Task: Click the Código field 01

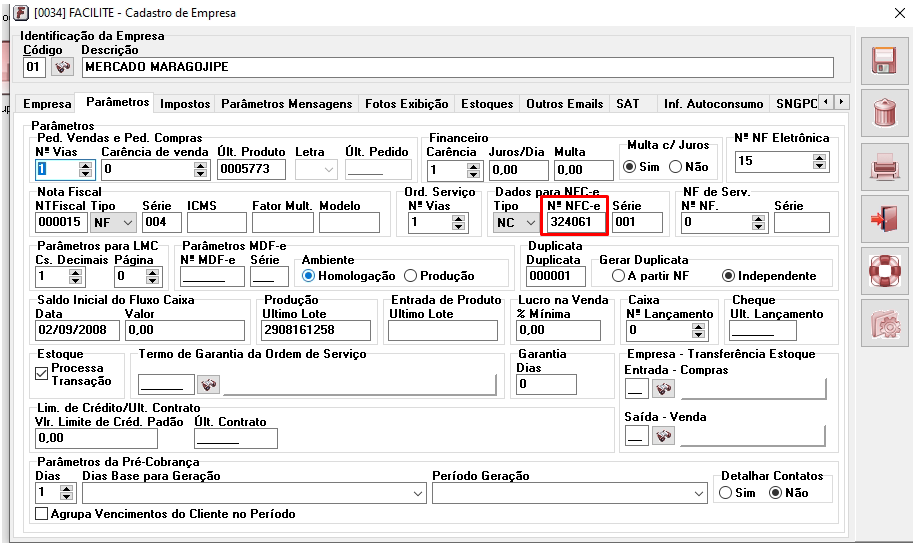Action: tap(34, 67)
